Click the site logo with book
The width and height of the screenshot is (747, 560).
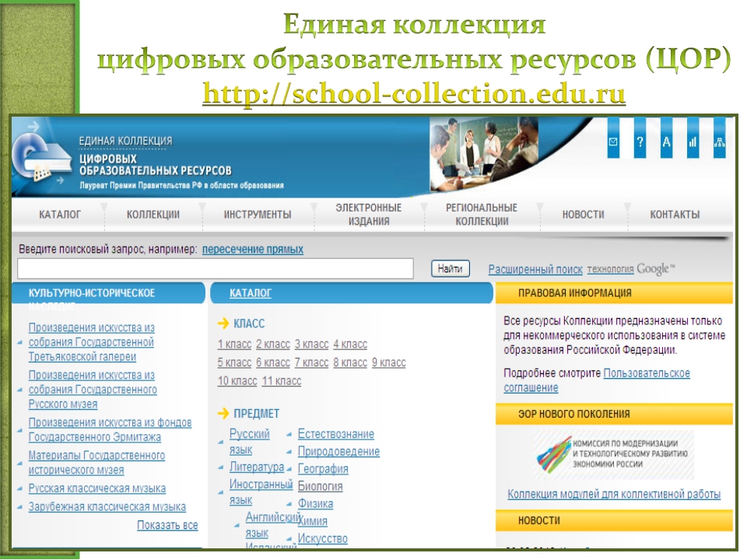[x=42, y=159]
